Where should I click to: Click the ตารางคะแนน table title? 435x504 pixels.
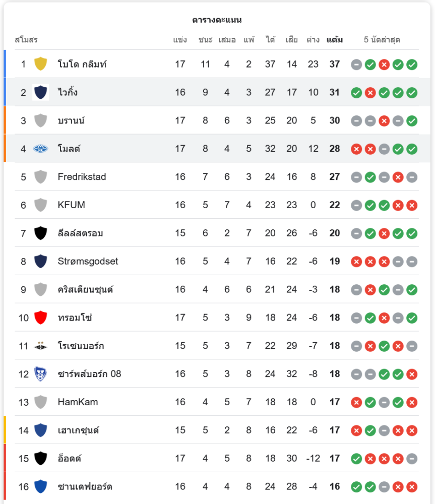[217, 20]
